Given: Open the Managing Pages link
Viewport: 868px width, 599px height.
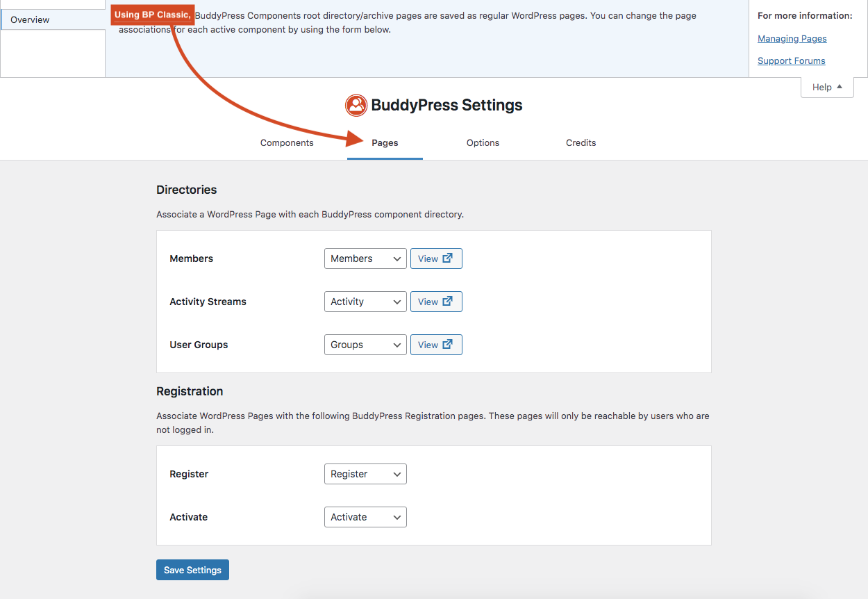Looking at the screenshot, I should (x=792, y=39).
